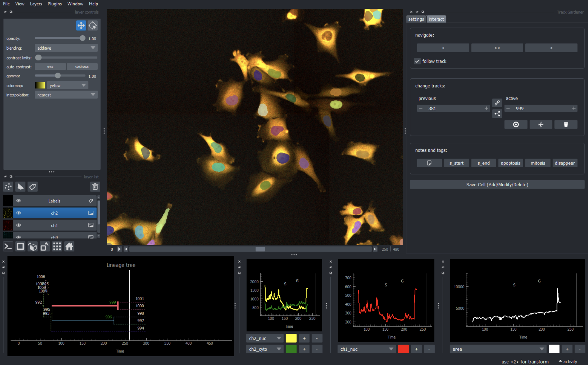Screen dimensions: 588x365
Task: Open the blending mode dropdown
Action: pyautogui.click(x=66, y=48)
